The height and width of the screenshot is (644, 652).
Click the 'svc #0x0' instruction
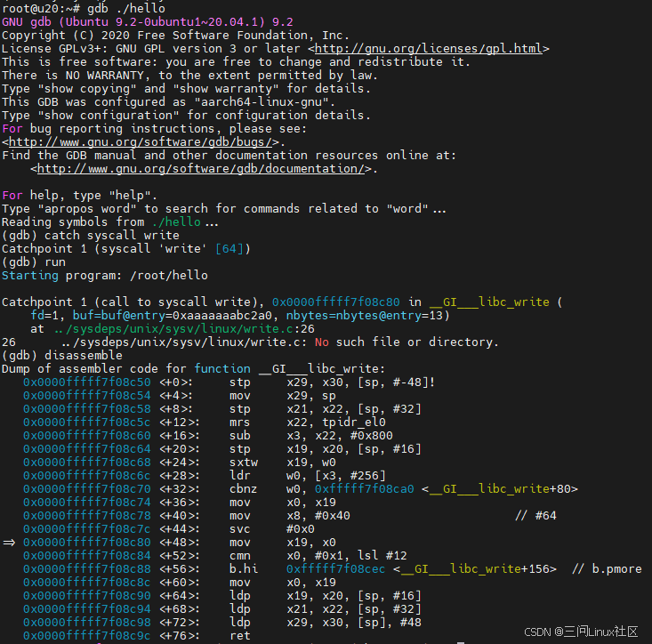coord(272,529)
